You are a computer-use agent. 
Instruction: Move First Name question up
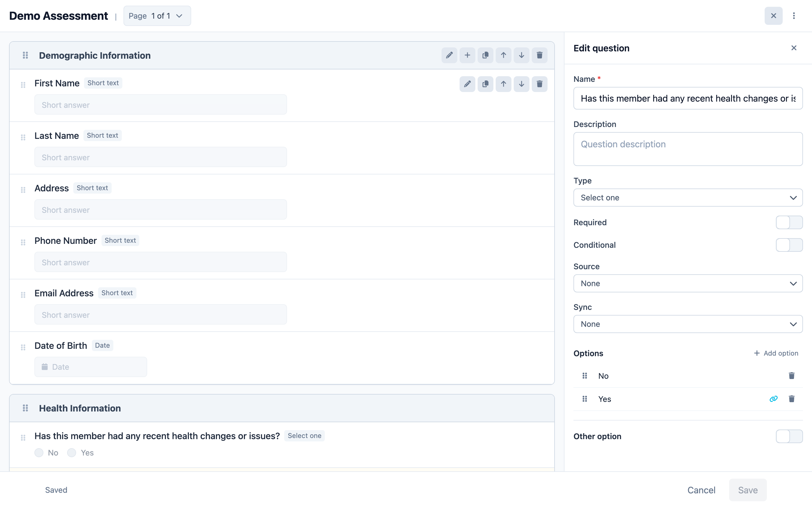click(503, 84)
